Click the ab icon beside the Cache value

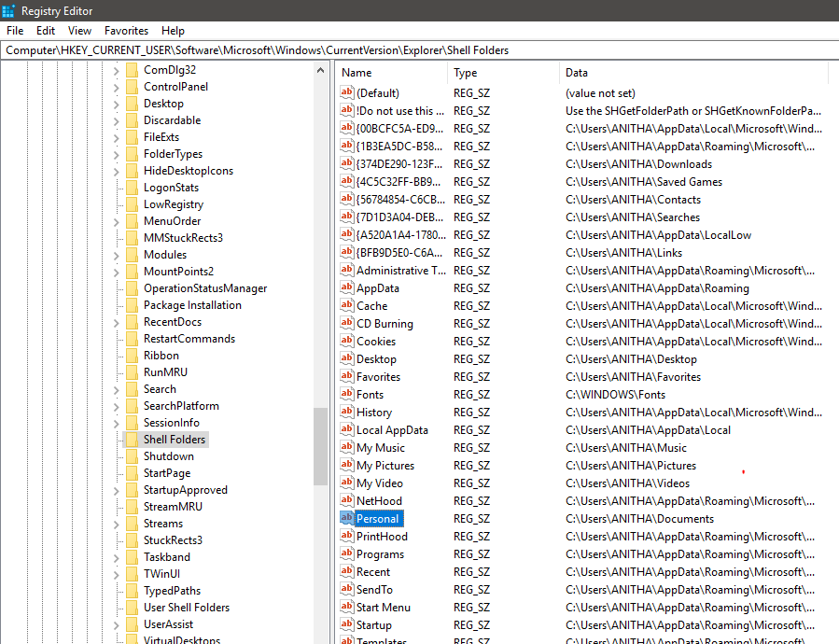click(x=347, y=305)
